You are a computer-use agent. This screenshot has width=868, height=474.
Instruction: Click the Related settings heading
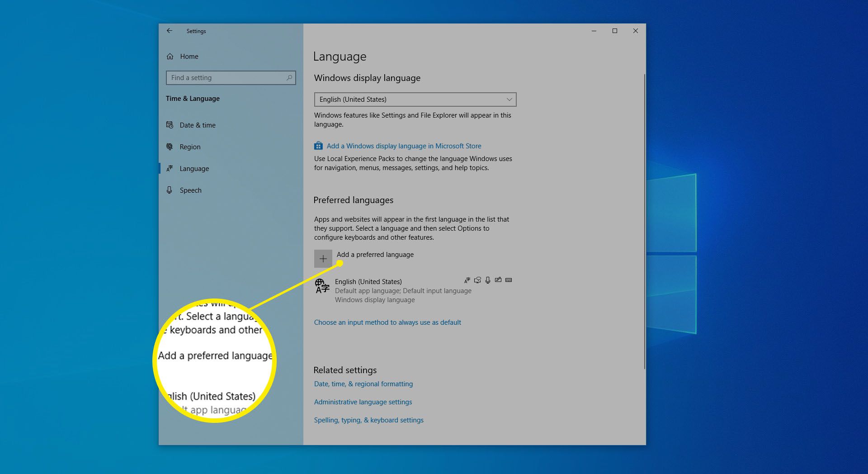coord(345,370)
